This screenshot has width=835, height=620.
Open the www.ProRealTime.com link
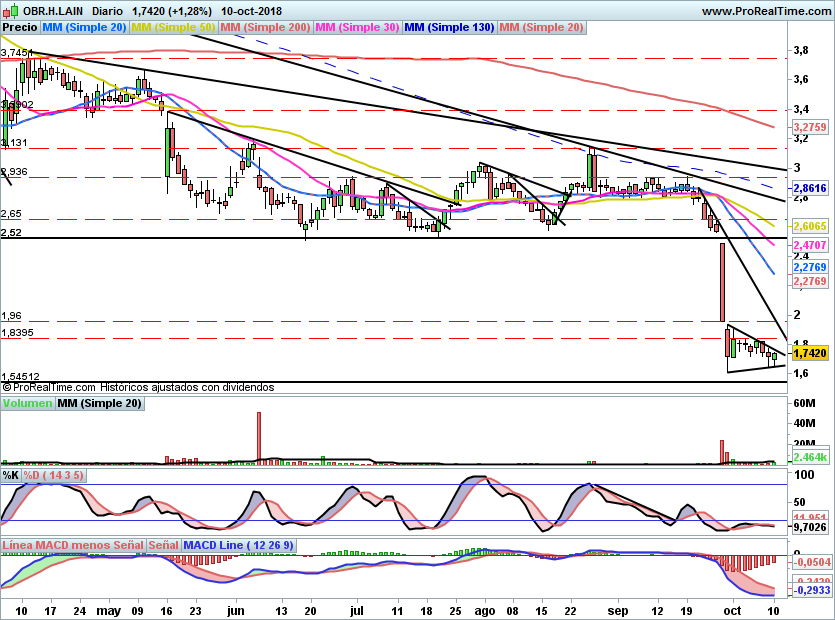(x=766, y=11)
